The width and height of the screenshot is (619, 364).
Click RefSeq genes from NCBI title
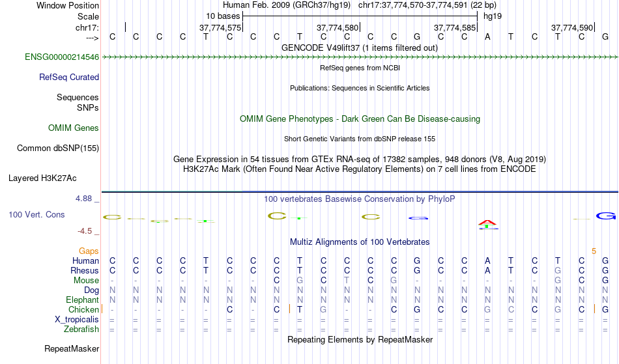360,68
